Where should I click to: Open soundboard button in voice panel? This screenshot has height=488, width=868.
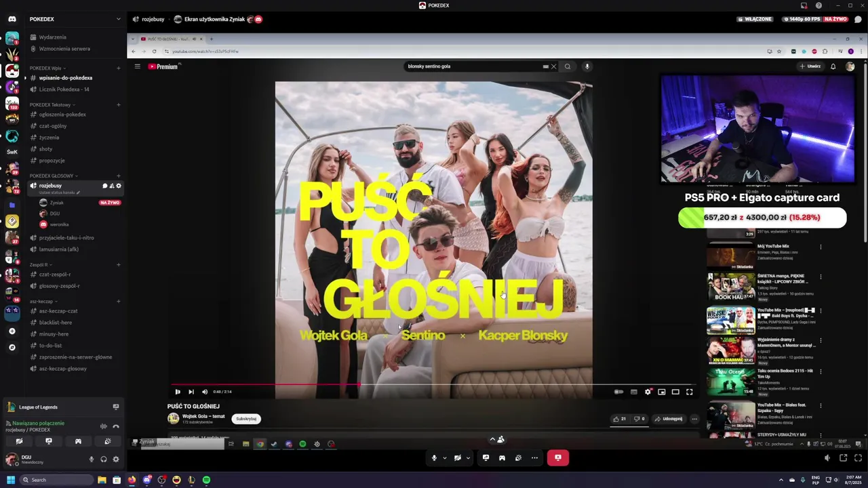108,441
